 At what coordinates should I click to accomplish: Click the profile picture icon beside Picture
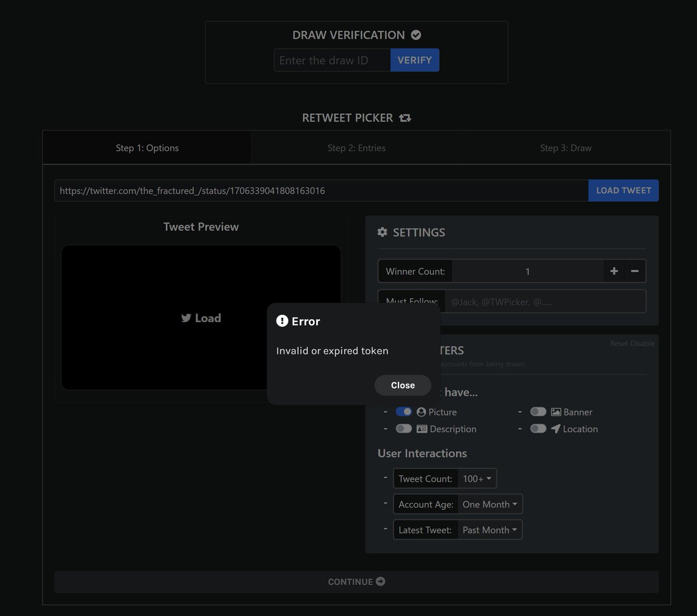click(x=422, y=412)
